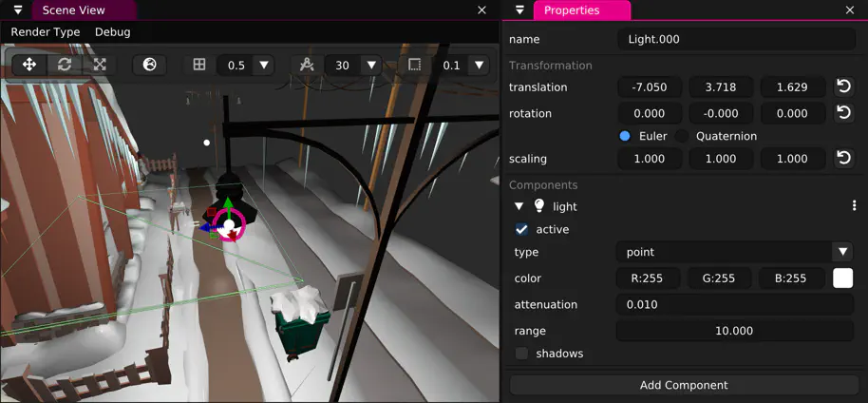Select the Quaternion rotation mode

click(x=683, y=136)
